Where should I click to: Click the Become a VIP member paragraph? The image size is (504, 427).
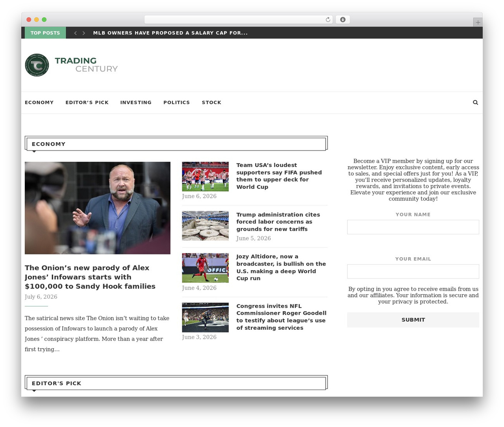coord(413,180)
